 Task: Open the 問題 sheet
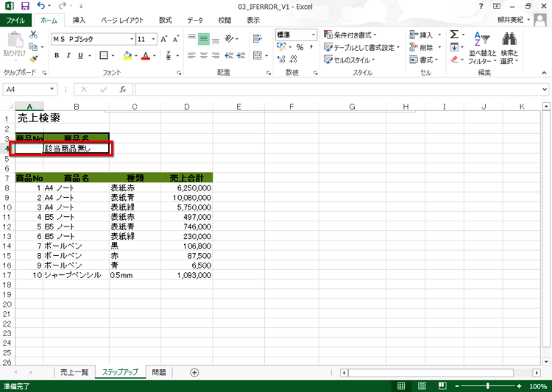click(x=159, y=372)
